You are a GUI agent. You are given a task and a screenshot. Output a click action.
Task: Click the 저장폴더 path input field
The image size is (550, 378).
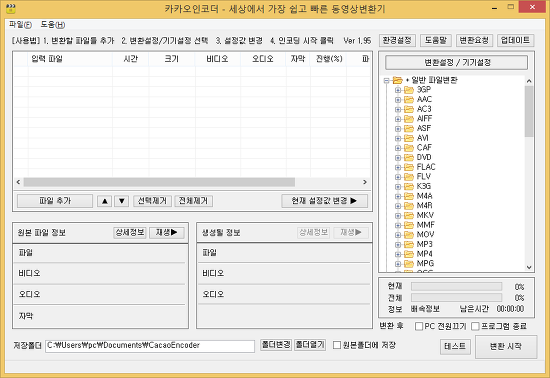tap(150, 345)
